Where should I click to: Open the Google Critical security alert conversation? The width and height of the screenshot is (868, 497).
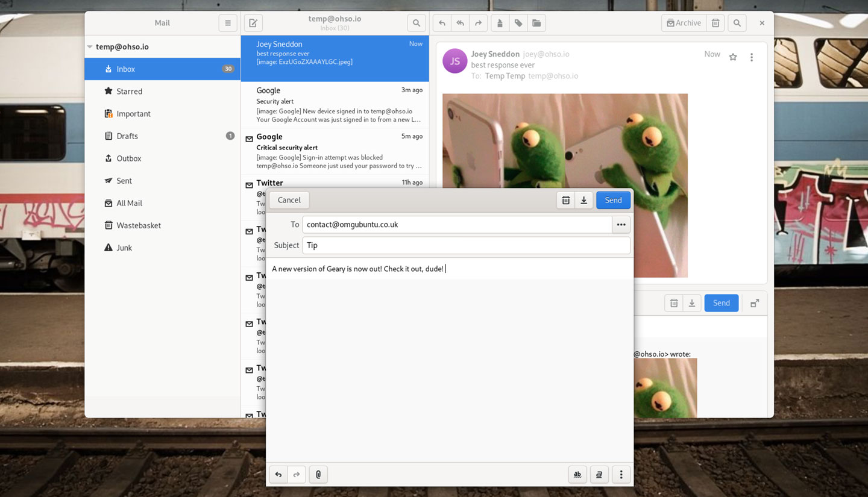pyautogui.click(x=335, y=151)
